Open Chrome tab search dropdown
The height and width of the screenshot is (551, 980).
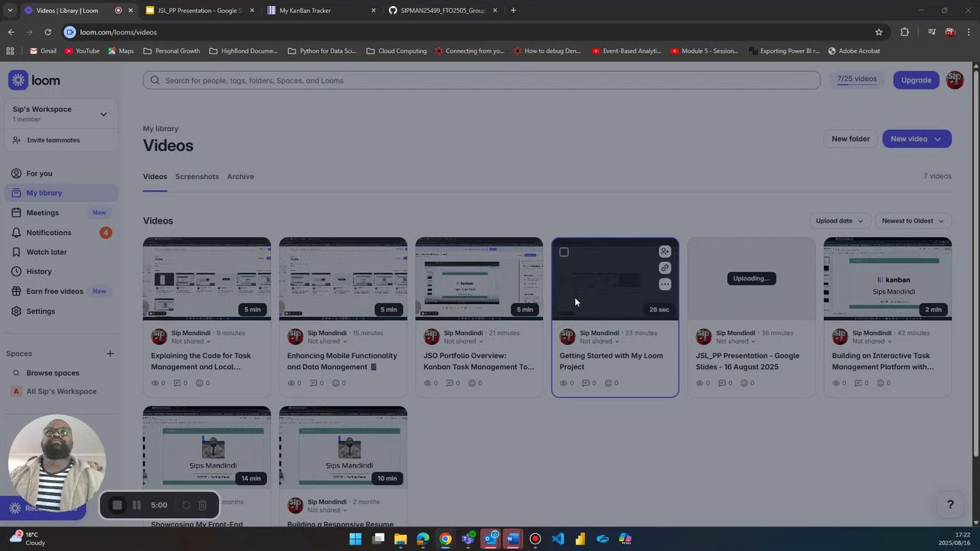[x=10, y=10]
